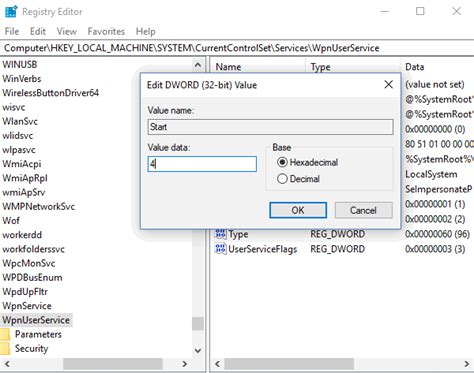Image resolution: width=474 pixels, height=373 pixels.
Task: Select the WmiApRpl key
Action: point(25,178)
